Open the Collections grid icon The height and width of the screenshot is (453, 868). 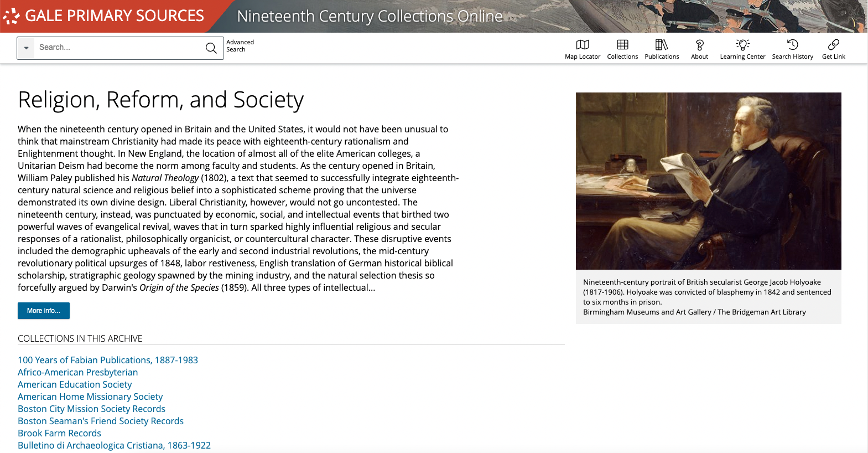(x=622, y=49)
